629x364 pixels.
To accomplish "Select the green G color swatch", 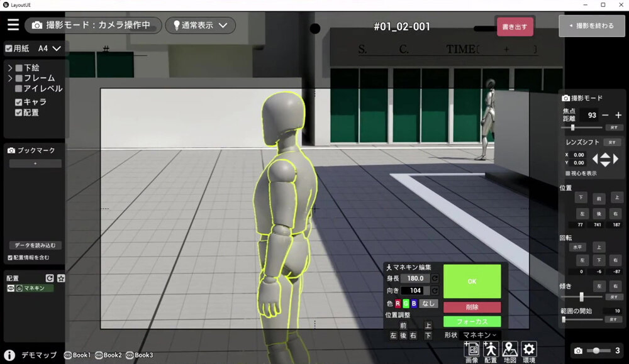I will [x=406, y=304].
